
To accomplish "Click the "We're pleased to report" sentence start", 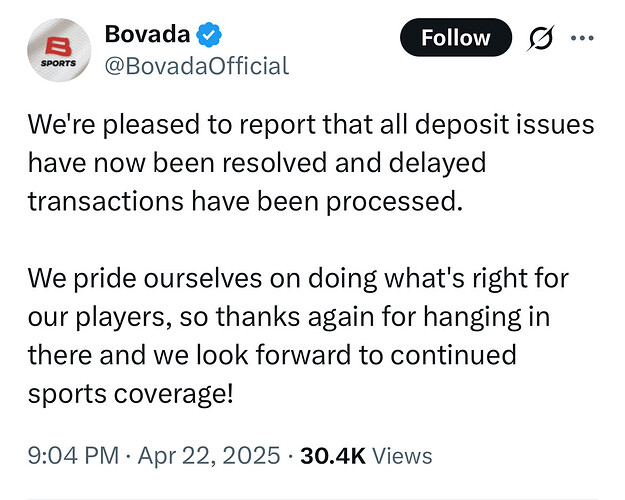I will [130, 126].
